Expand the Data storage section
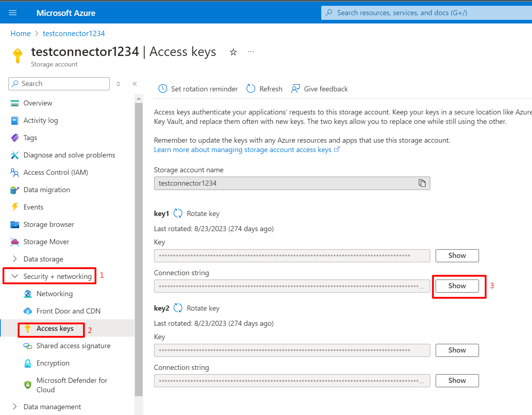The height and width of the screenshot is (415, 532). pyautogui.click(x=15, y=259)
